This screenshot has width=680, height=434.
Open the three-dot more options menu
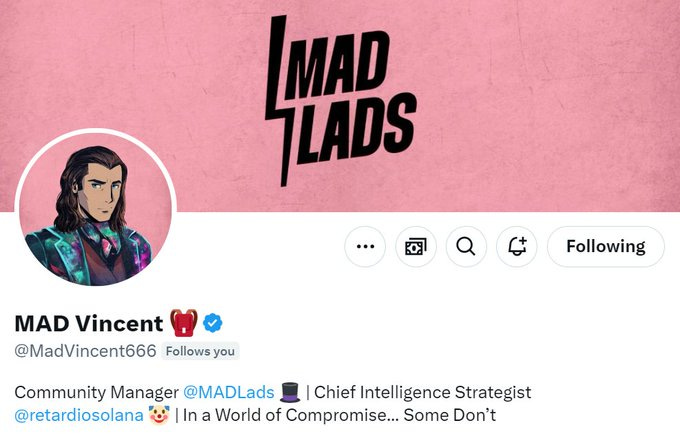click(x=365, y=247)
